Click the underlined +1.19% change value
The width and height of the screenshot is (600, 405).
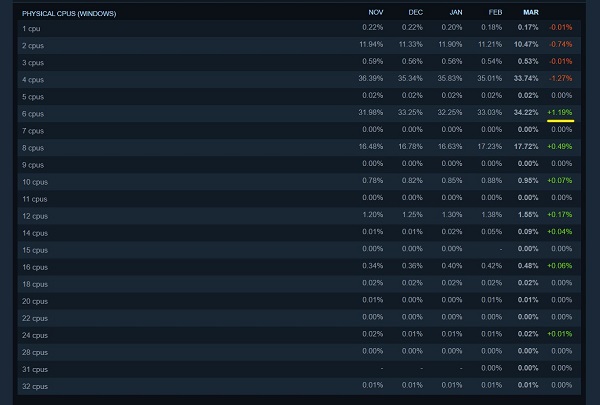560,112
